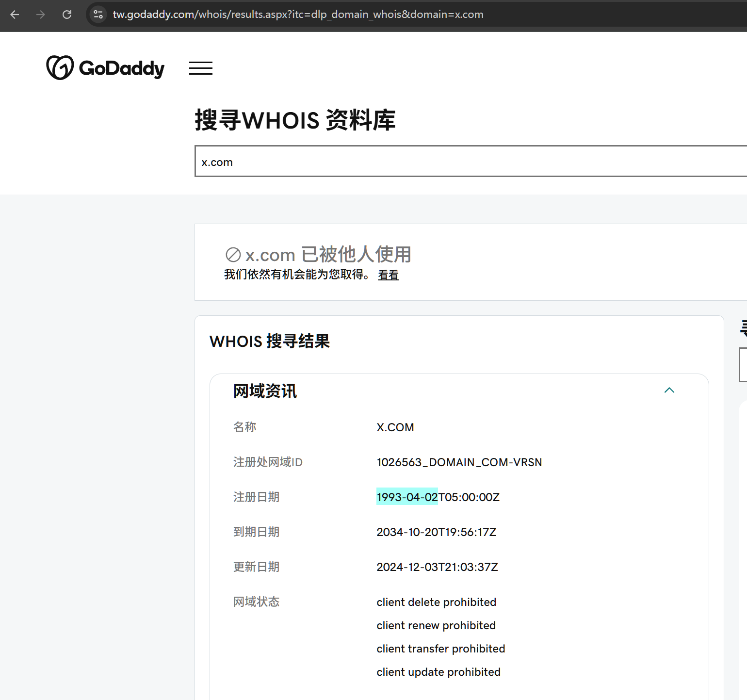This screenshot has height=700, width=747.
Task: Click the 注册处网域ID field label
Action: (268, 462)
